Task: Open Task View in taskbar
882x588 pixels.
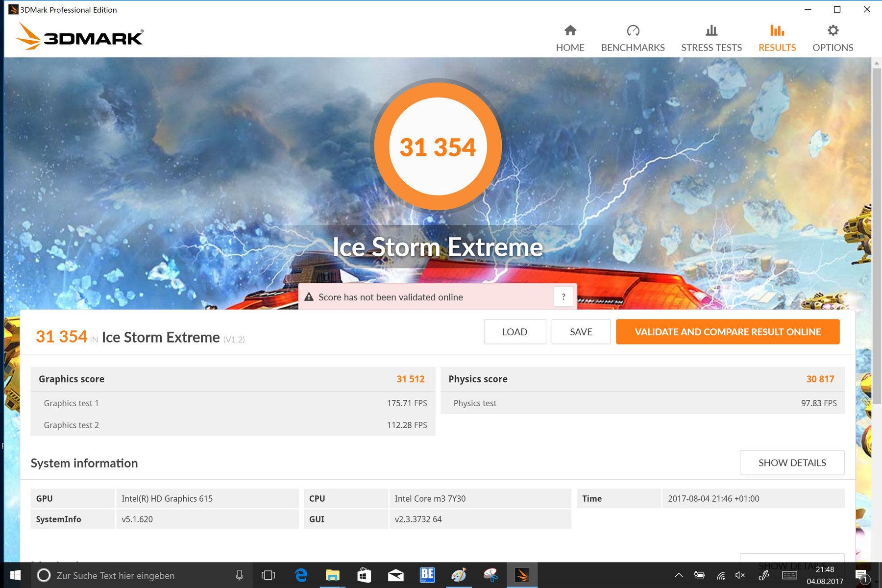Action: [268, 575]
